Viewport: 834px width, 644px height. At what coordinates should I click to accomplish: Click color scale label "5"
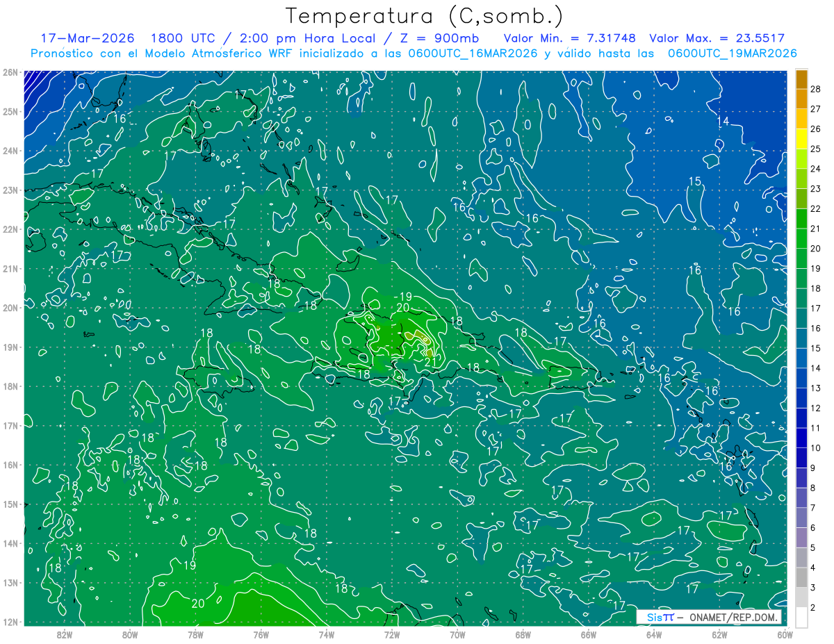(x=814, y=547)
